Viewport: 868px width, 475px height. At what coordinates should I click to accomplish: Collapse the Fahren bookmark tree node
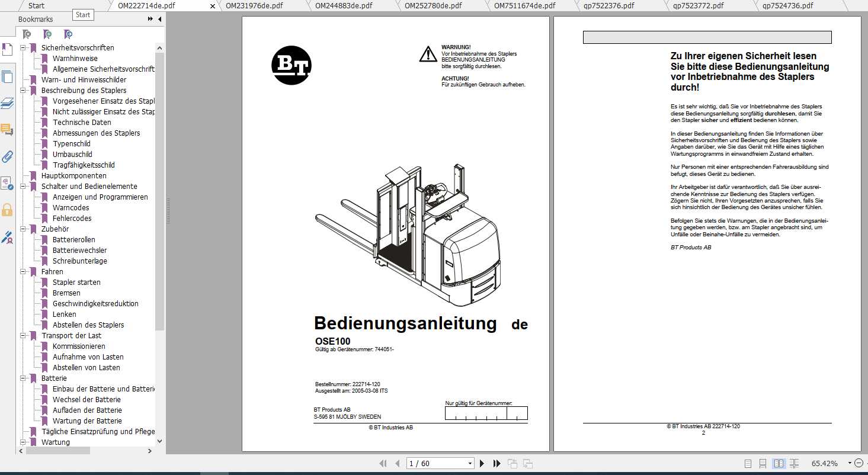24,272
